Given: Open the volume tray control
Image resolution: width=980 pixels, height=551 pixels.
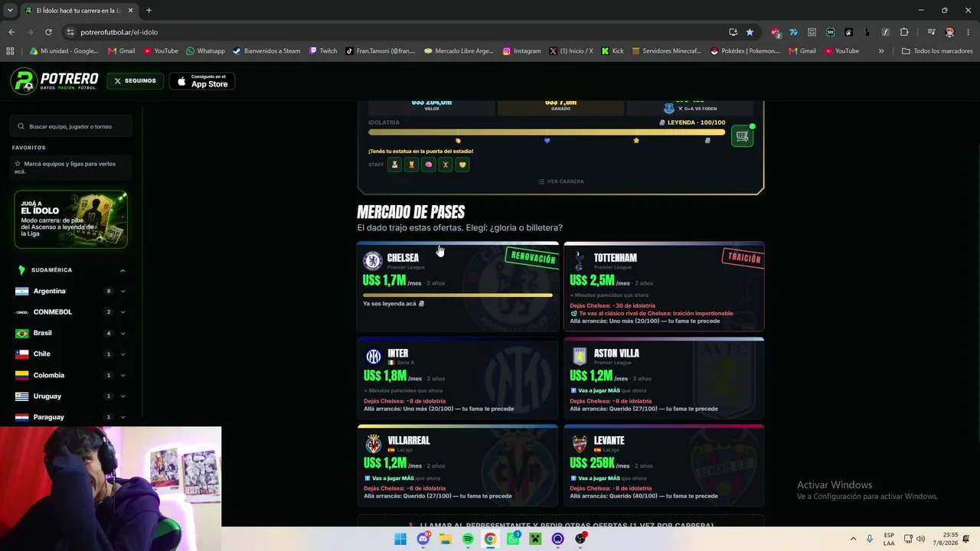Looking at the screenshot, I should tap(920, 539).
